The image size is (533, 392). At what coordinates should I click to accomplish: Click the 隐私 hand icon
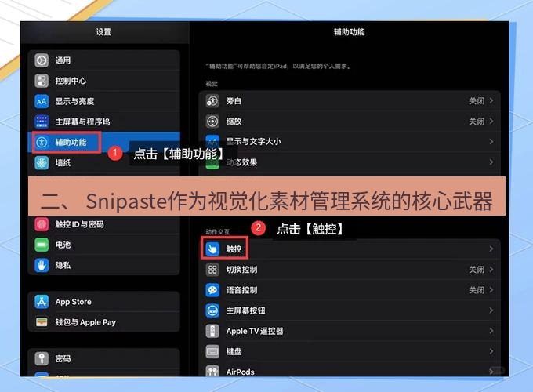click(x=42, y=265)
